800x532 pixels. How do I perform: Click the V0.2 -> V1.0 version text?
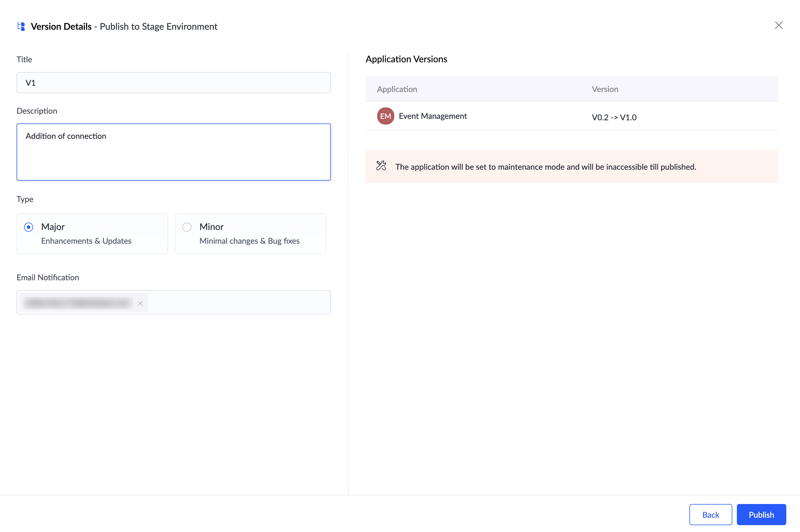pyautogui.click(x=614, y=117)
